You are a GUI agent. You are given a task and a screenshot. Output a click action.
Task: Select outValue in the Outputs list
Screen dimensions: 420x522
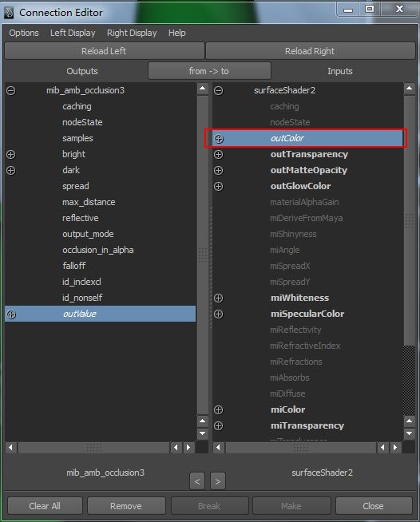[x=100, y=314]
